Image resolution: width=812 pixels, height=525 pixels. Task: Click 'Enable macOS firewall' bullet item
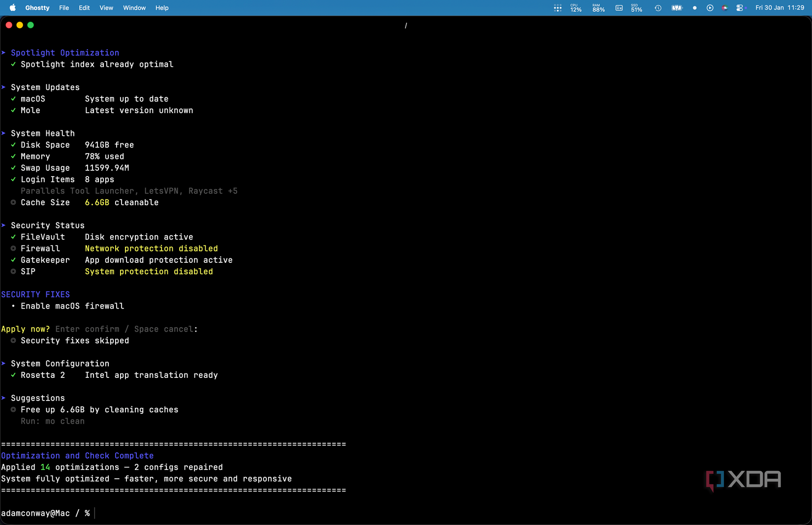click(x=72, y=306)
